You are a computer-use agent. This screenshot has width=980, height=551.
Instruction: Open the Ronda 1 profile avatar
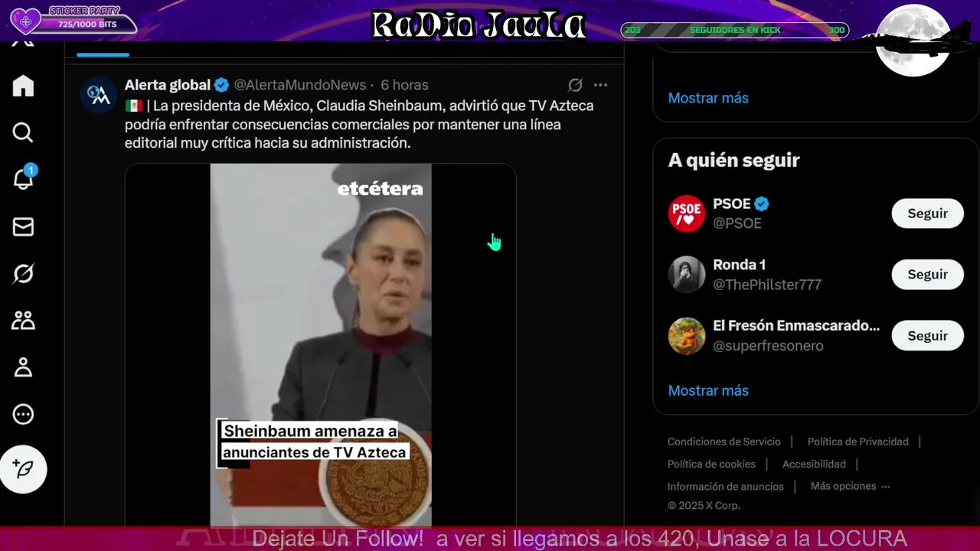coord(686,275)
